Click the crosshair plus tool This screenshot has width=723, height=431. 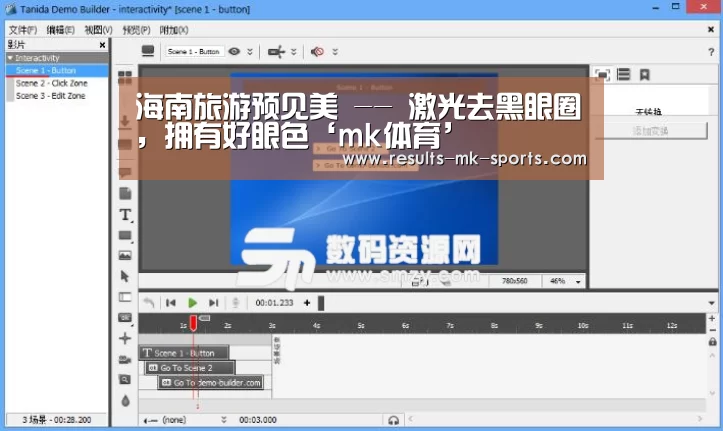pyautogui.click(x=125, y=338)
